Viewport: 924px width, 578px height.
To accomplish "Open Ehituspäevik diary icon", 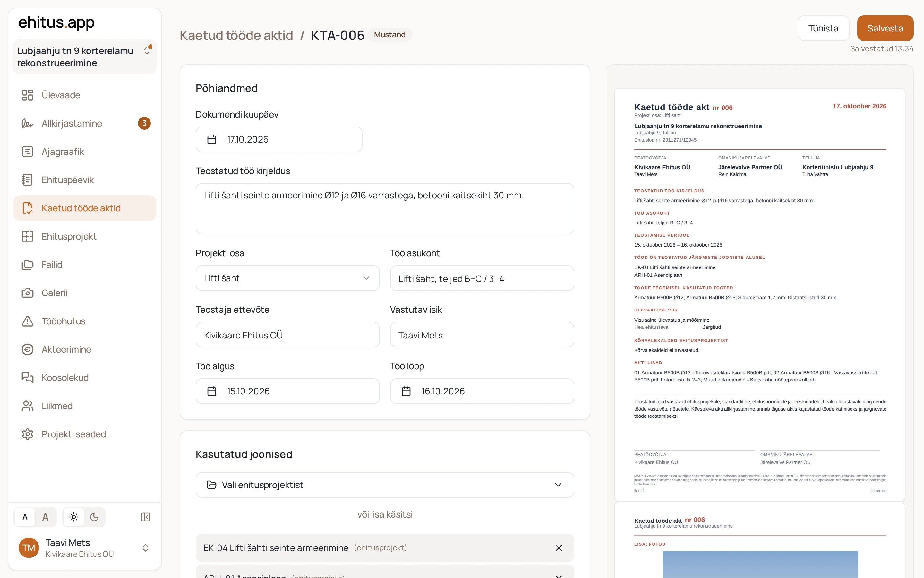I will 28,180.
